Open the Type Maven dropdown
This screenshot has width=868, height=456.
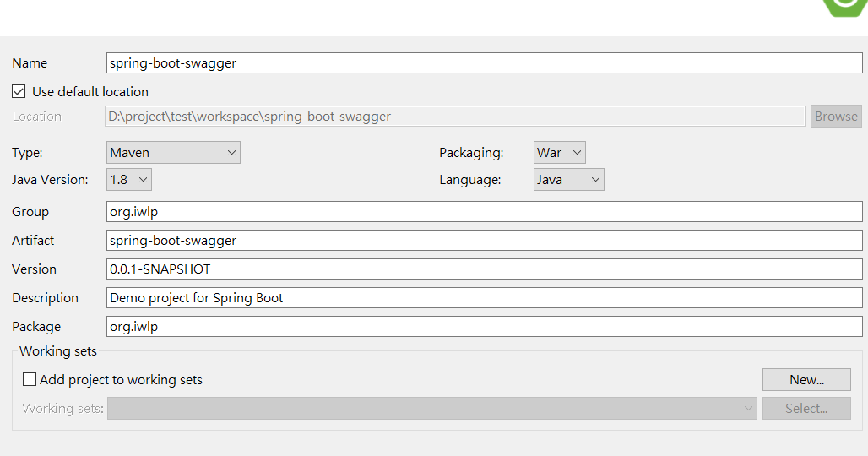coord(173,152)
